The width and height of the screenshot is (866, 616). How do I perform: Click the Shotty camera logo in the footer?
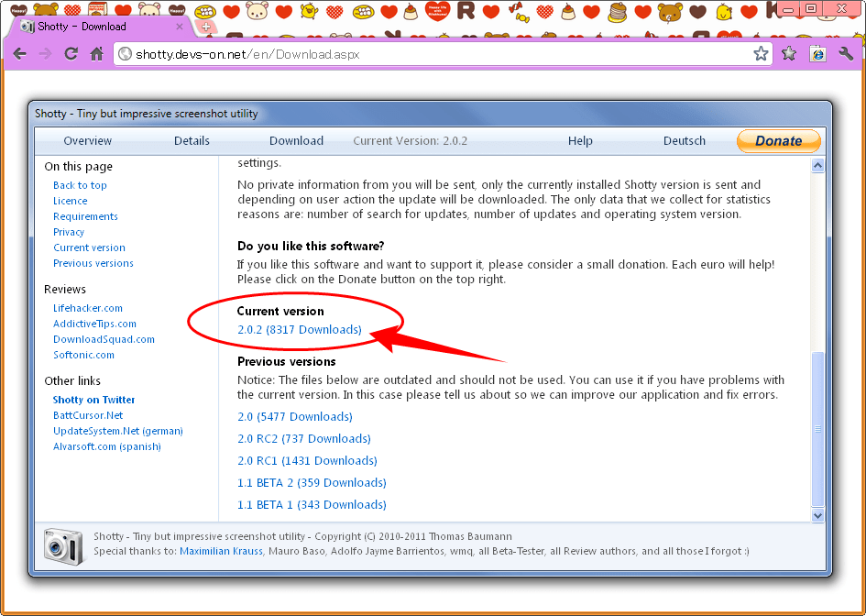coord(62,544)
